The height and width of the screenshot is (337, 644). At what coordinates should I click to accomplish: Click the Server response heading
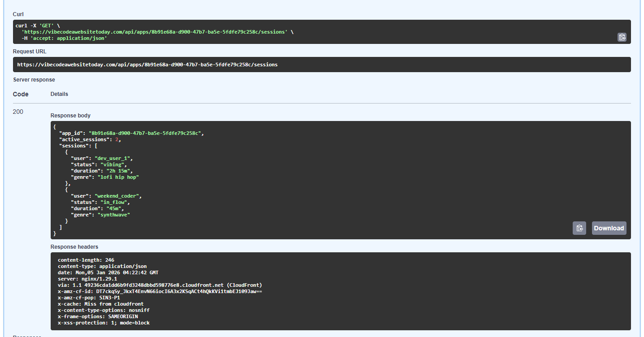point(34,80)
